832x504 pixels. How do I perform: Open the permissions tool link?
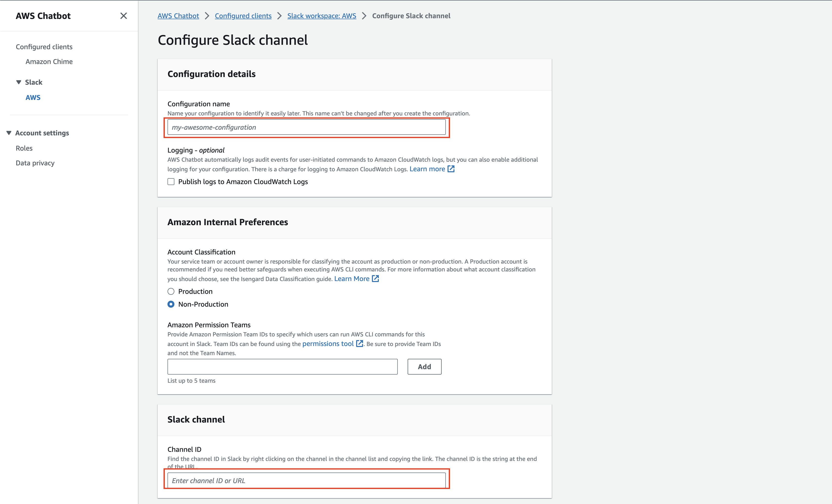tap(328, 344)
